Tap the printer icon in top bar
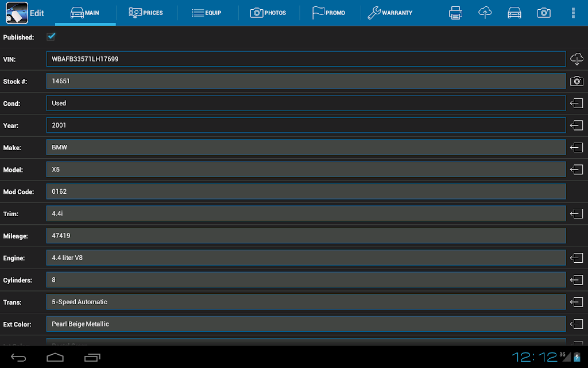 455,13
